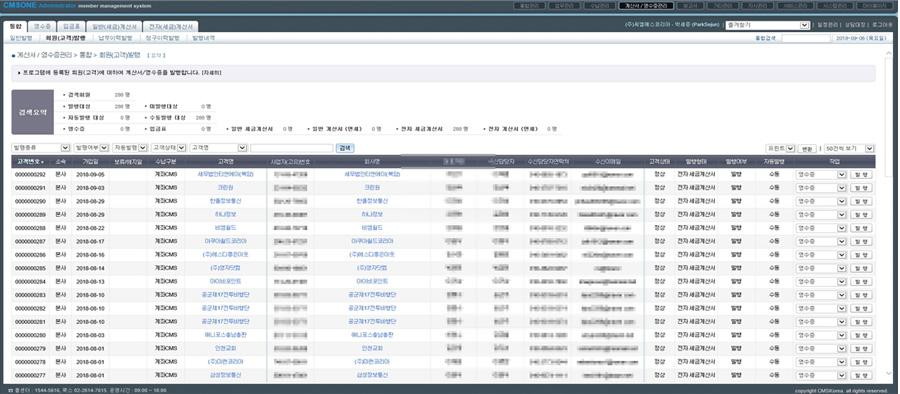The width and height of the screenshot is (900, 394).
Task: Click the vertical scrollbar on the right
Action: (x=889, y=213)
